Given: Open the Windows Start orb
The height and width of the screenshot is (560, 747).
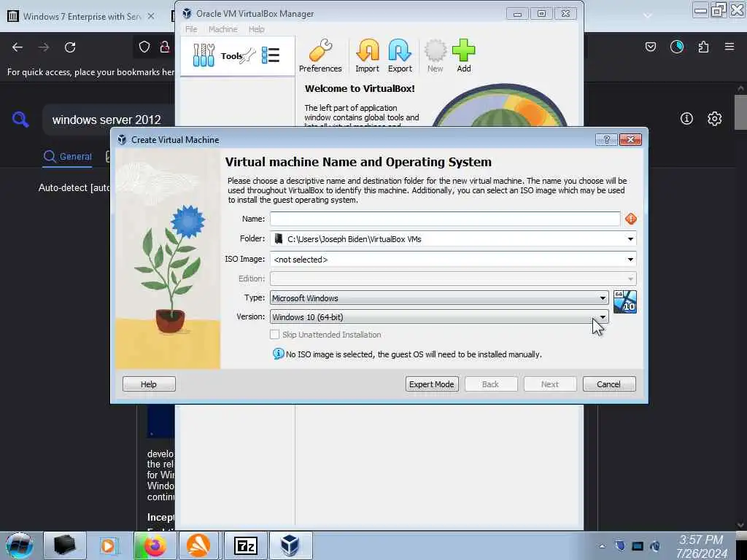Looking at the screenshot, I should point(20,545).
